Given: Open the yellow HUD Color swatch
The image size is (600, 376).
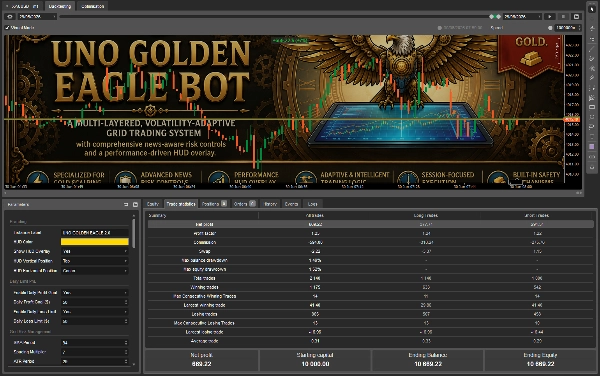Looking at the screenshot, I should coord(95,242).
